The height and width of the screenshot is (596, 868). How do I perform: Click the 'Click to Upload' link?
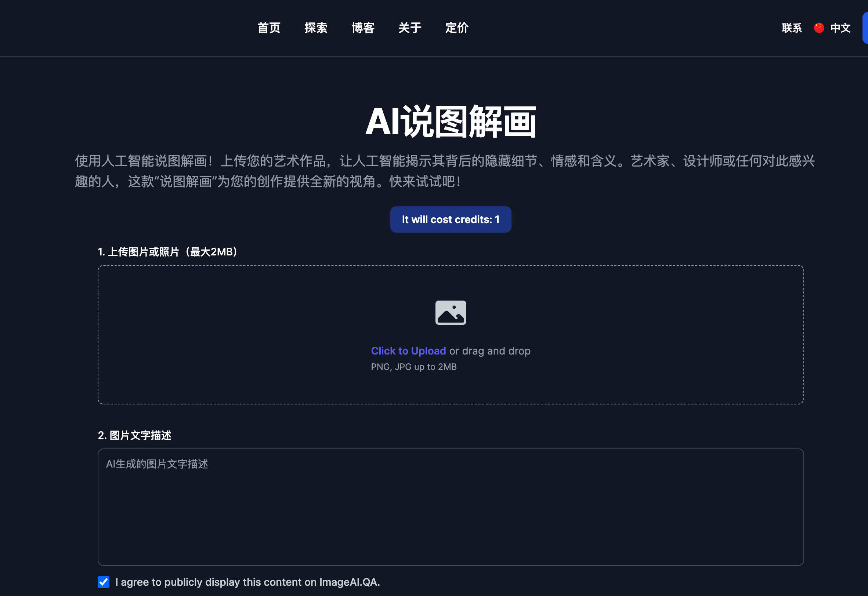408,351
